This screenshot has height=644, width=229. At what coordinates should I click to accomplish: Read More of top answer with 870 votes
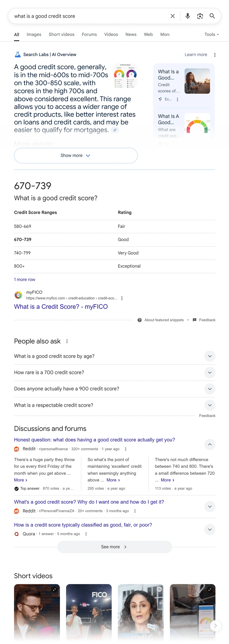(x=21, y=480)
